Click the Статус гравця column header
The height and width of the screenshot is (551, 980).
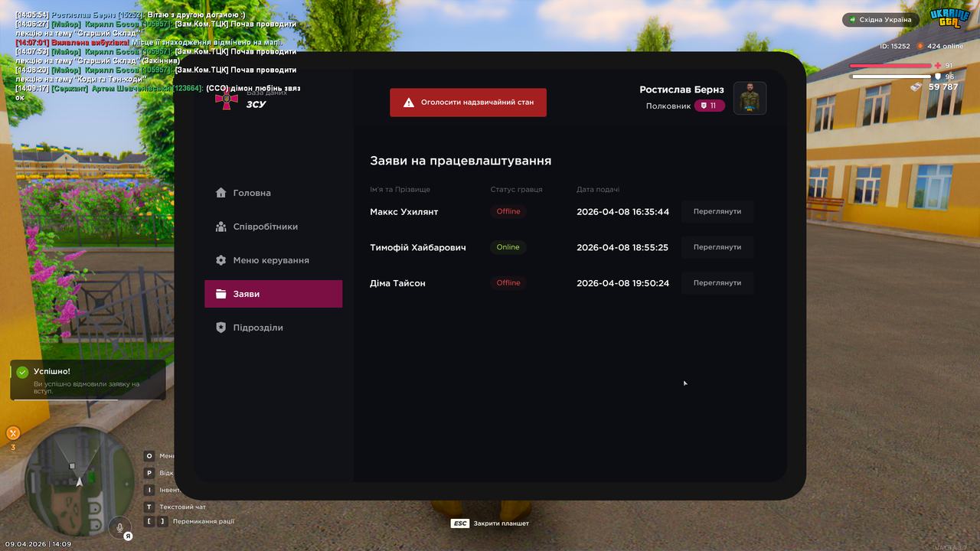517,190
